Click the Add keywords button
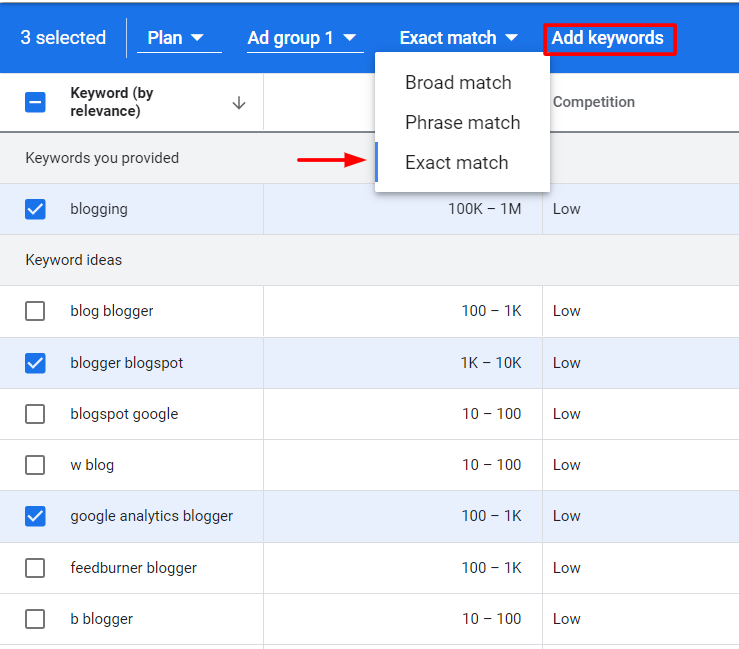The width and height of the screenshot is (739, 649). click(609, 39)
